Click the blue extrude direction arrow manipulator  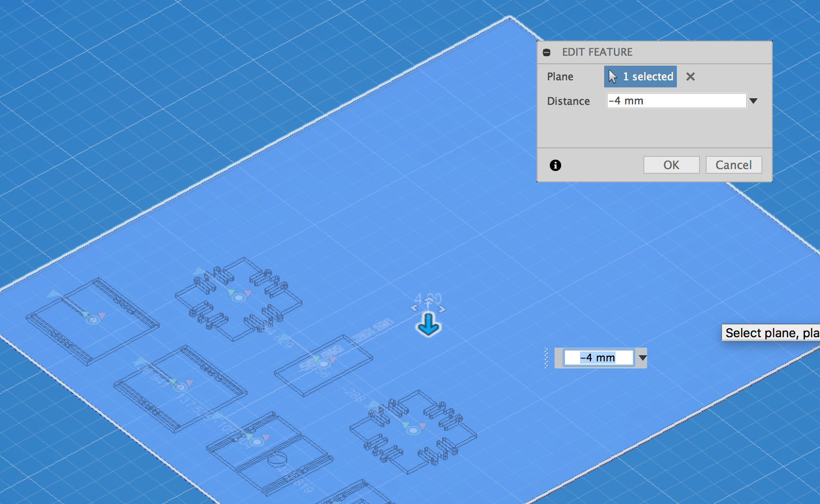(x=428, y=326)
